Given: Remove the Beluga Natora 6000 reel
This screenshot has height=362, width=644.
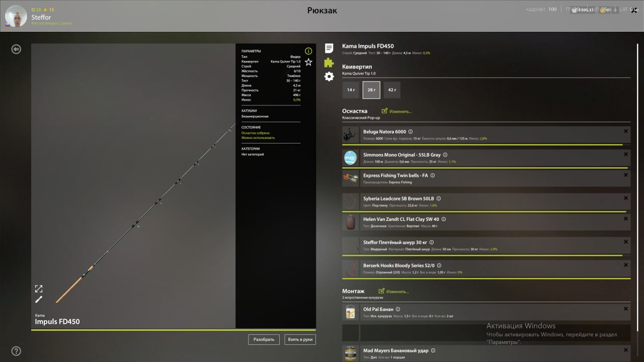Looking at the screenshot, I should pyautogui.click(x=625, y=131).
